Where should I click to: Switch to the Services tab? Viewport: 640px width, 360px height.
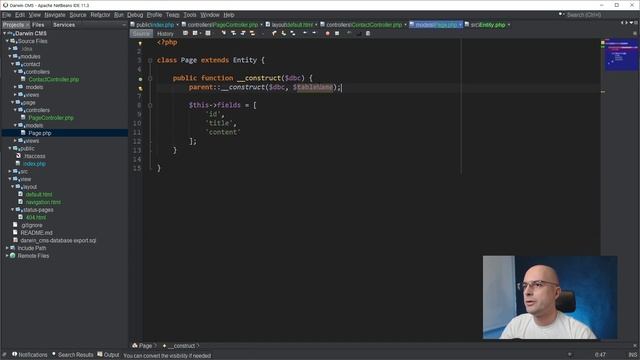(x=64, y=25)
